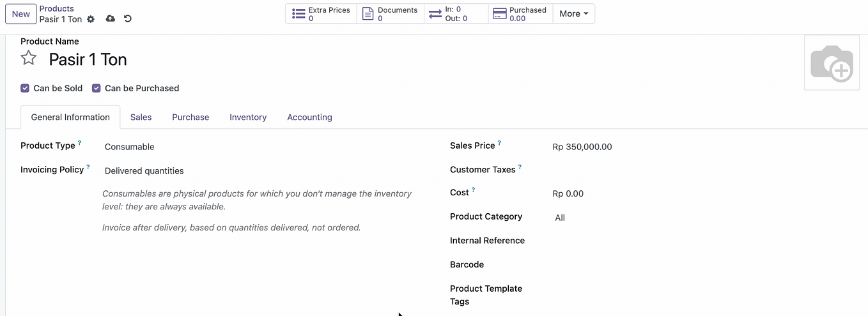Upload product image via camera placeholder
Viewport: 868px width, 316px height.
pyautogui.click(x=832, y=63)
